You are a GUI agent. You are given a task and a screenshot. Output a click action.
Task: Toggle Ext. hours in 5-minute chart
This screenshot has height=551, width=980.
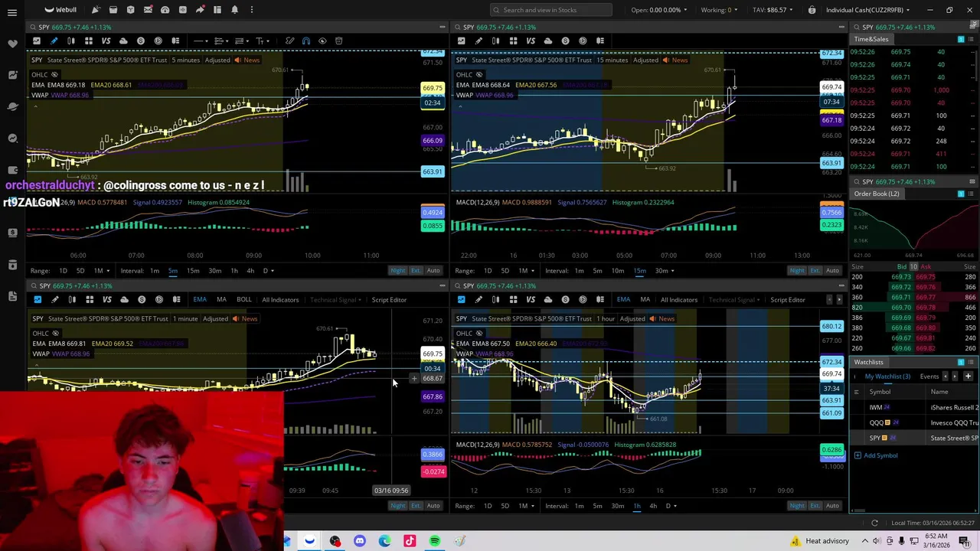click(416, 270)
